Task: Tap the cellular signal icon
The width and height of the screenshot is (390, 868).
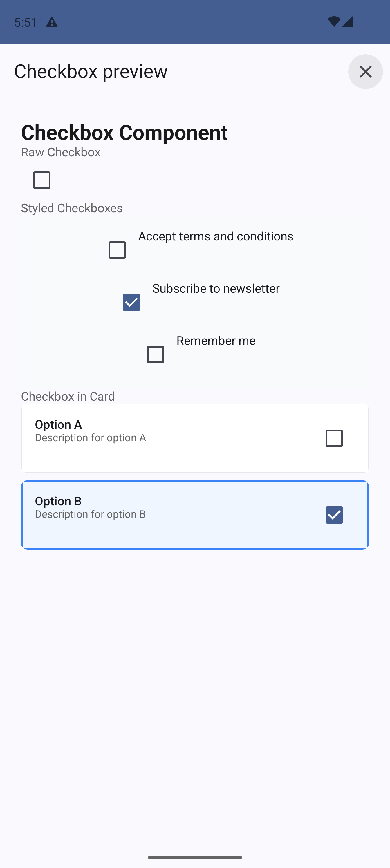Action: (x=347, y=22)
